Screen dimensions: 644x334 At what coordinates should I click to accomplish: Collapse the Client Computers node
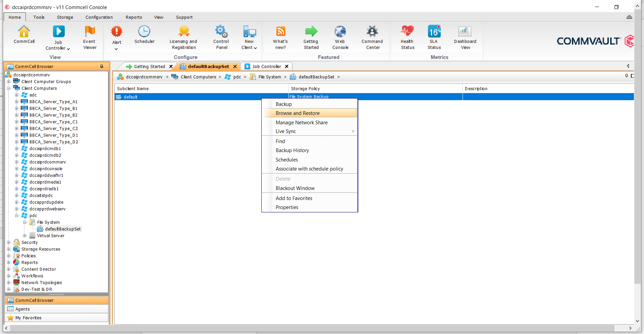[9, 88]
